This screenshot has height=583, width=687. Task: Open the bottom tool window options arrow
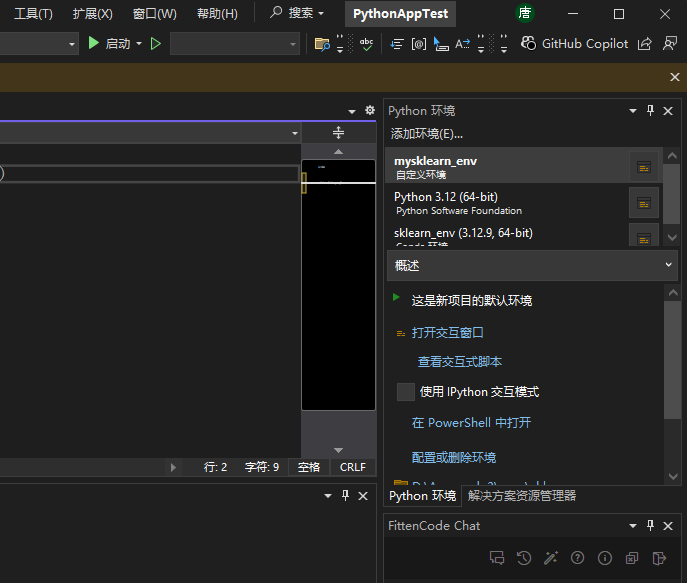click(328, 496)
